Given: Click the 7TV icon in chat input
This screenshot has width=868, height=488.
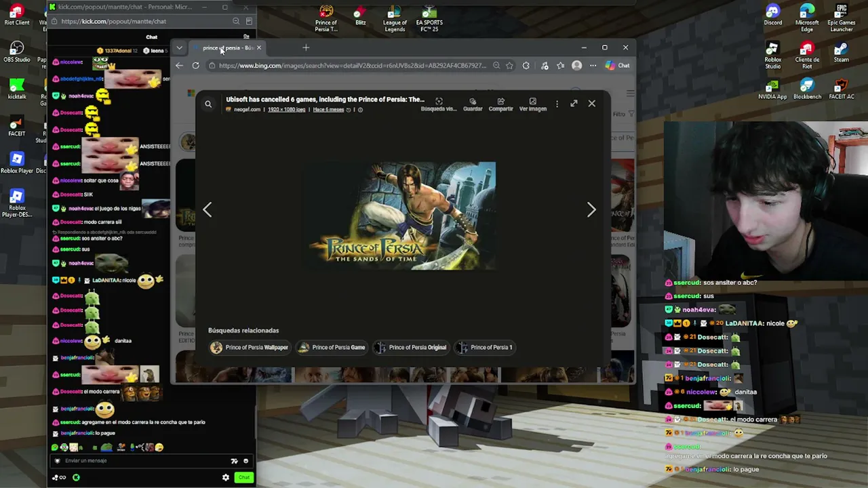Looking at the screenshot, I should 234,461.
